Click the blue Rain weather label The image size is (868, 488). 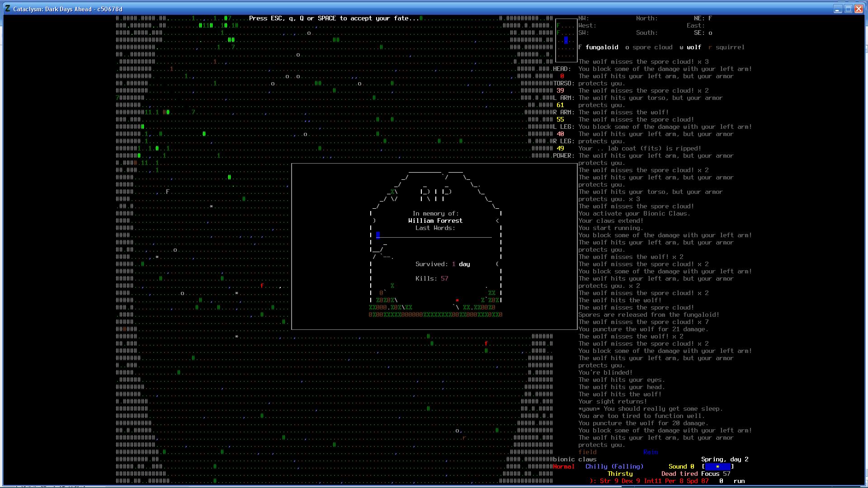tap(651, 452)
